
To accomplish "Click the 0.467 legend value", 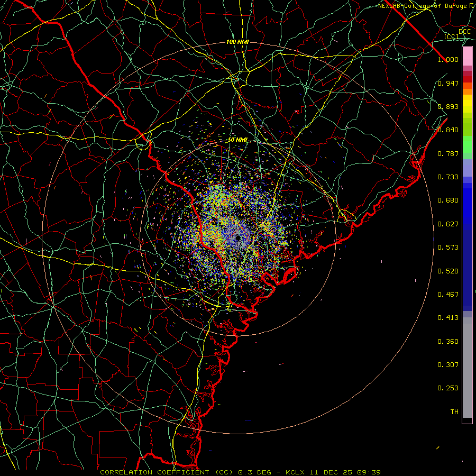I will pos(448,295).
